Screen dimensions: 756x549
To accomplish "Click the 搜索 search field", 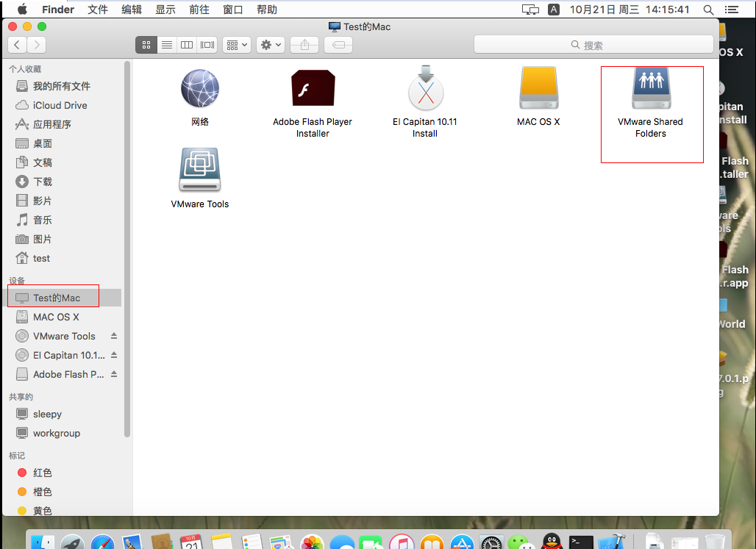I will coord(593,45).
